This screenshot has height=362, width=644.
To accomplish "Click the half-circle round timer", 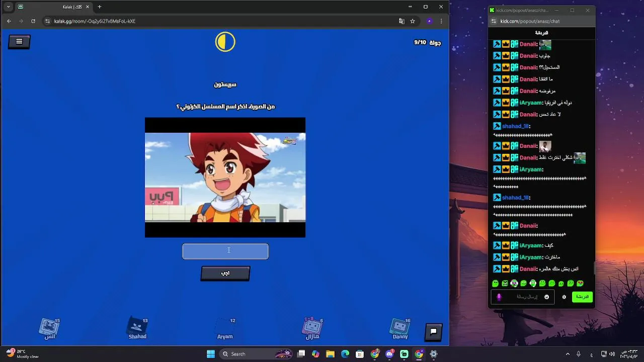I will pyautogui.click(x=225, y=42).
